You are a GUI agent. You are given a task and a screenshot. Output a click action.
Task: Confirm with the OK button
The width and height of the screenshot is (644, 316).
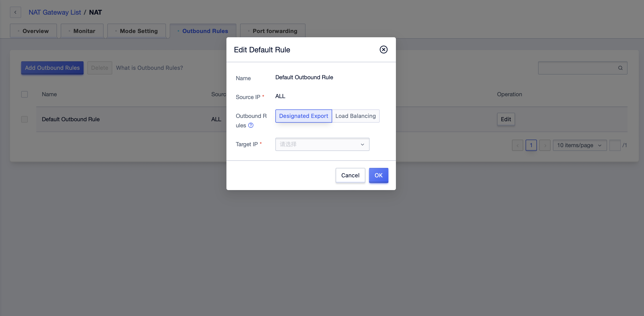[378, 175]
